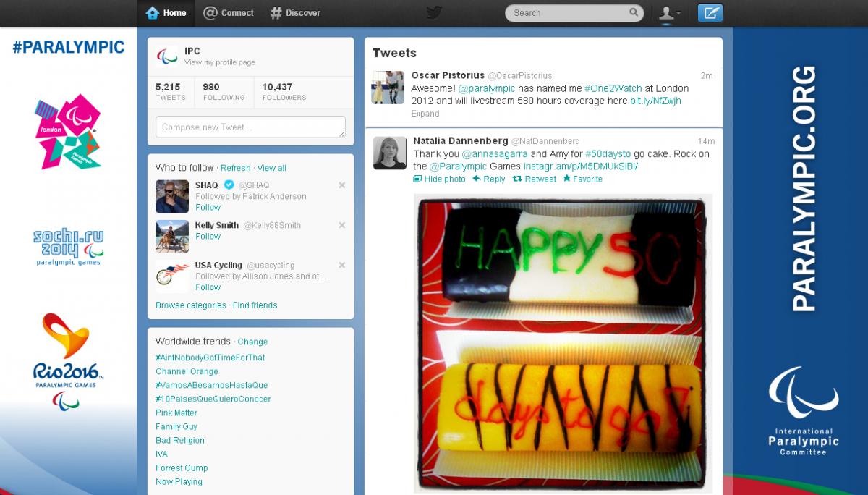Click the Compose new Tweet box
Viewport: 868px width, 495px height.
point(250,127)
